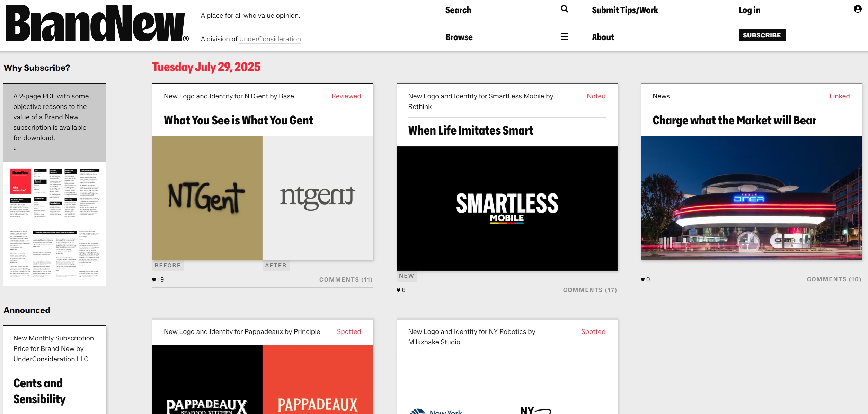Like the SmartLess Mobile post heart icon
868x414 pixels.
(399, 290)
